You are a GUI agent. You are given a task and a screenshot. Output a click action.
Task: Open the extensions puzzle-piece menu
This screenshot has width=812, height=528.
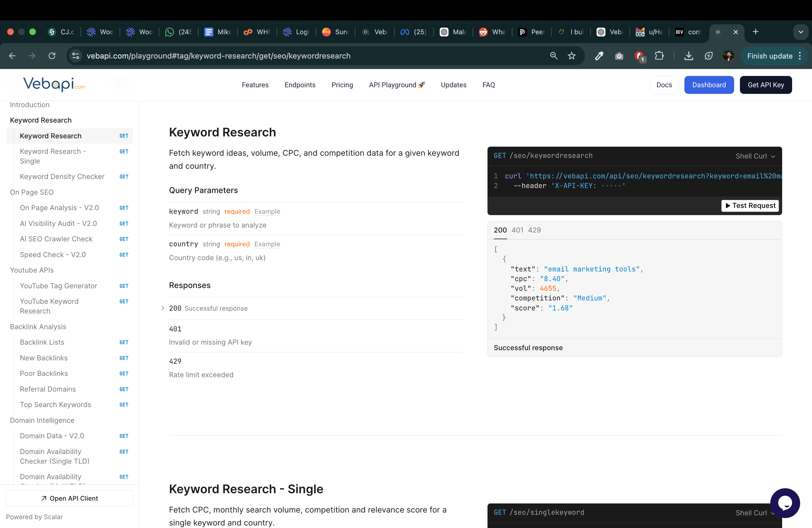(660, 56)
